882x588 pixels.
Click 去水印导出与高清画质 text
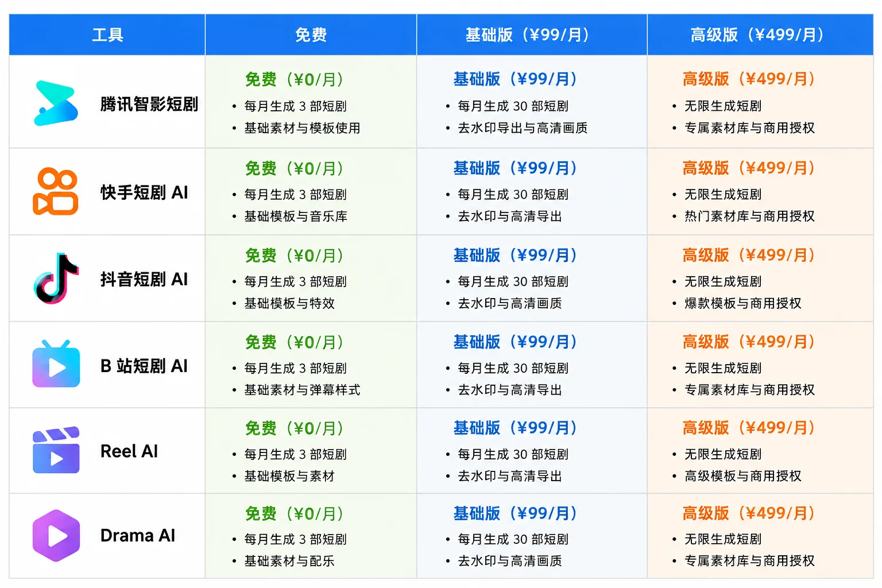coord(523,128)
